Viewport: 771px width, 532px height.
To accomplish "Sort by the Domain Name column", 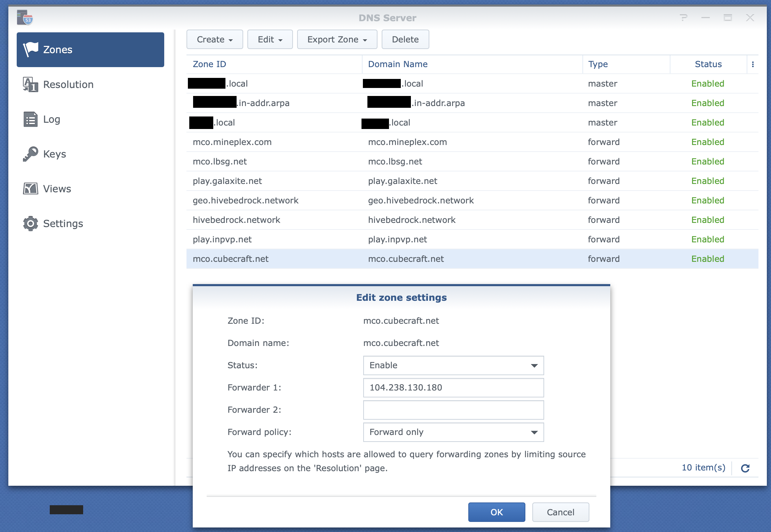I will point(398,64).
